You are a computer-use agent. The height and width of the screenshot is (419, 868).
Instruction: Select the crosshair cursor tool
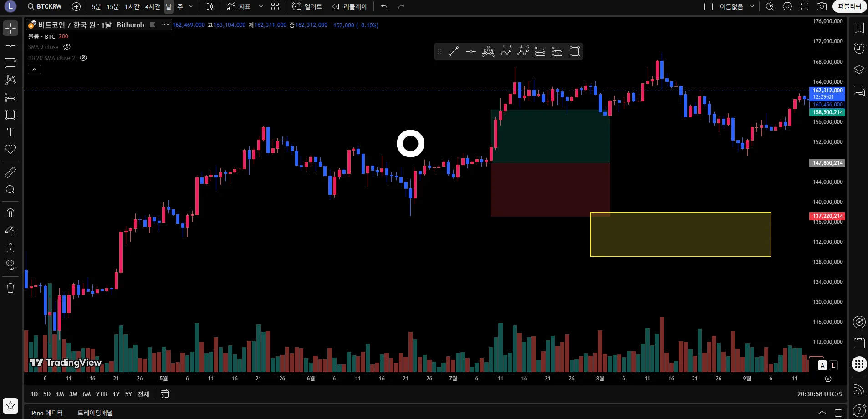(10, 28)
